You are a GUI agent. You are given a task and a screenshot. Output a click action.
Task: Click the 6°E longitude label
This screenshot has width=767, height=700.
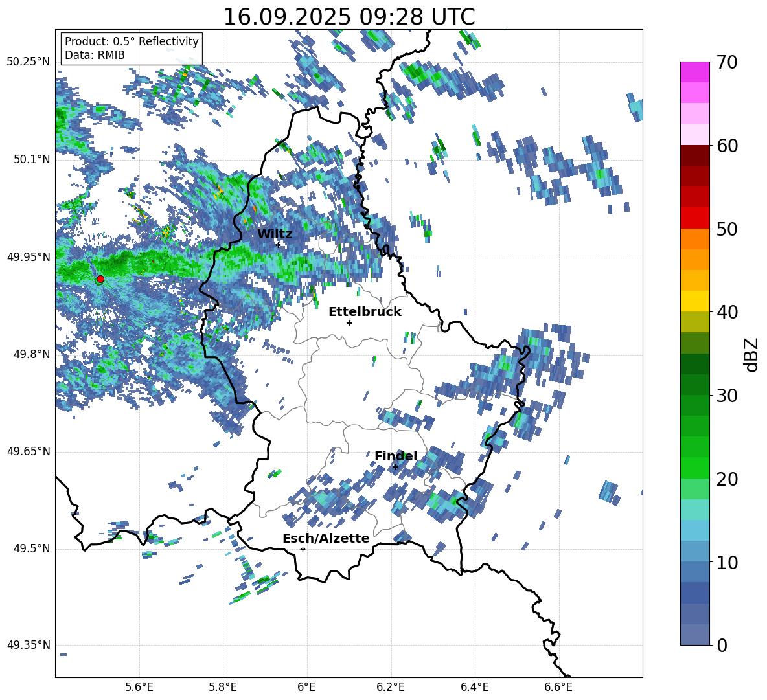pyautogui.click(x=306, y=687)
